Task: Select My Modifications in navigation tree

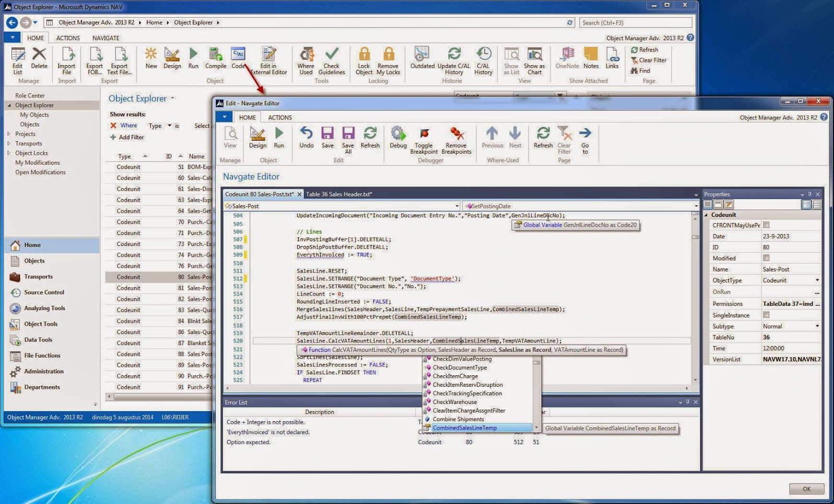Action: click(x=38, y=163)
